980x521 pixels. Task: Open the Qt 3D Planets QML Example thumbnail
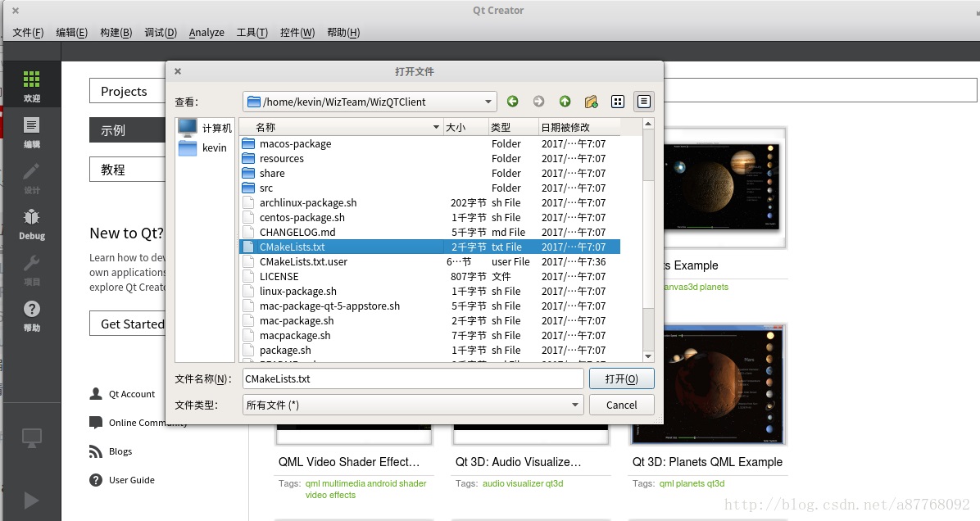(x=707, y=383)
